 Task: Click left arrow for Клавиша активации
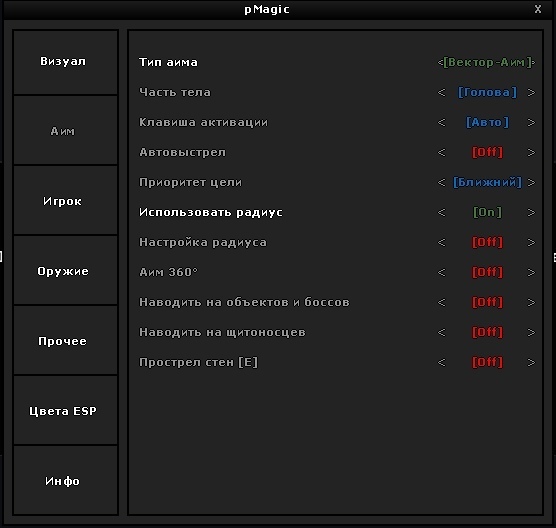tap(441, 123)
